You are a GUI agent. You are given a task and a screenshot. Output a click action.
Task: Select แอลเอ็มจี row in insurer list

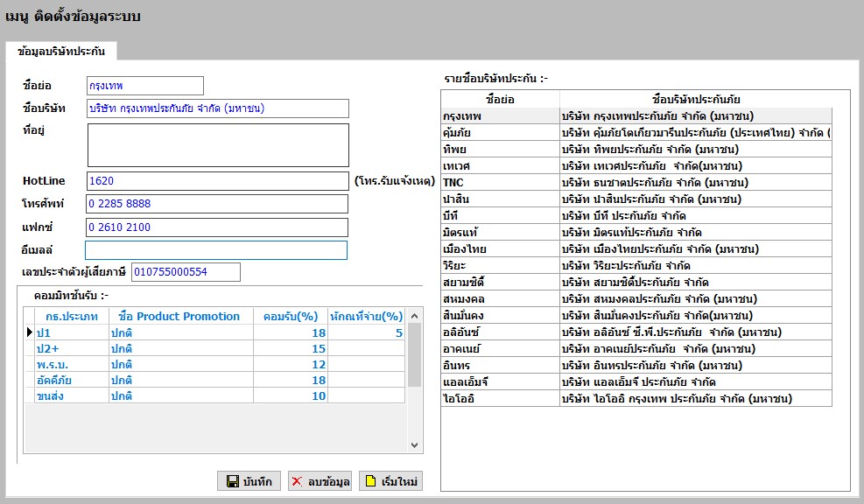click(636, 381)
